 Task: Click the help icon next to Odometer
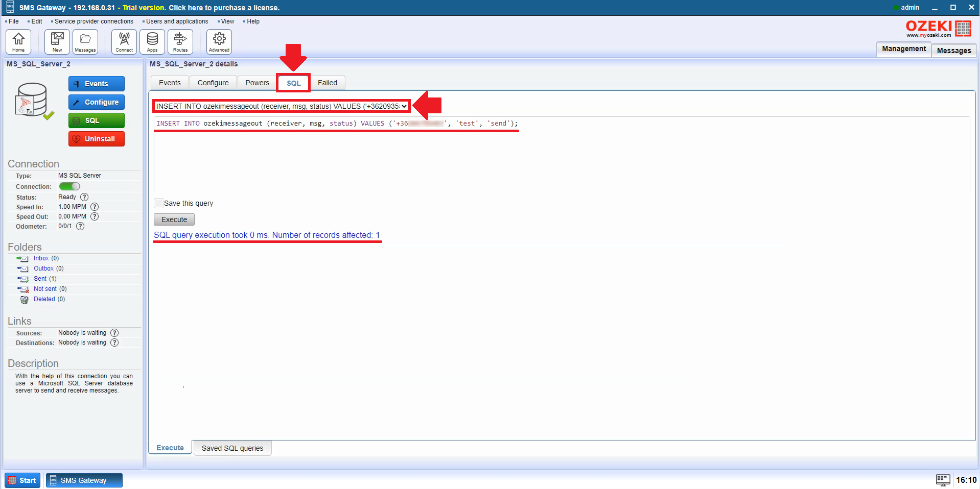80,226
